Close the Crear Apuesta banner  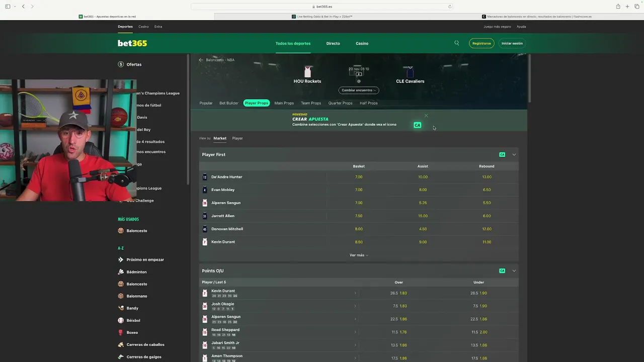426,116
